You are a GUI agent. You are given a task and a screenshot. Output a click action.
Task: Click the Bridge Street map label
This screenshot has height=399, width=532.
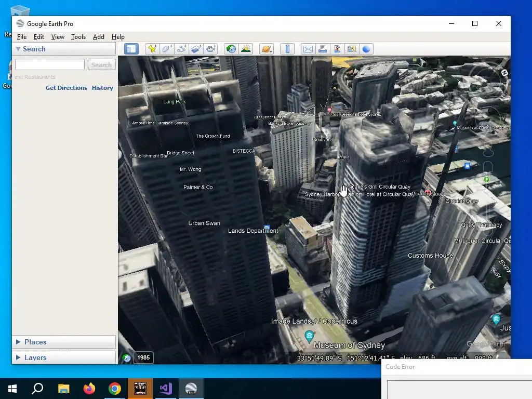pos(180,153)
